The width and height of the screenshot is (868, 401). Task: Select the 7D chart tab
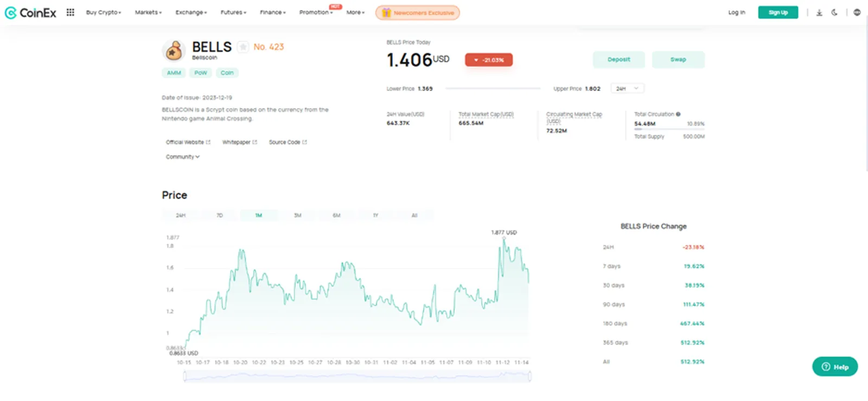point(220,215)
